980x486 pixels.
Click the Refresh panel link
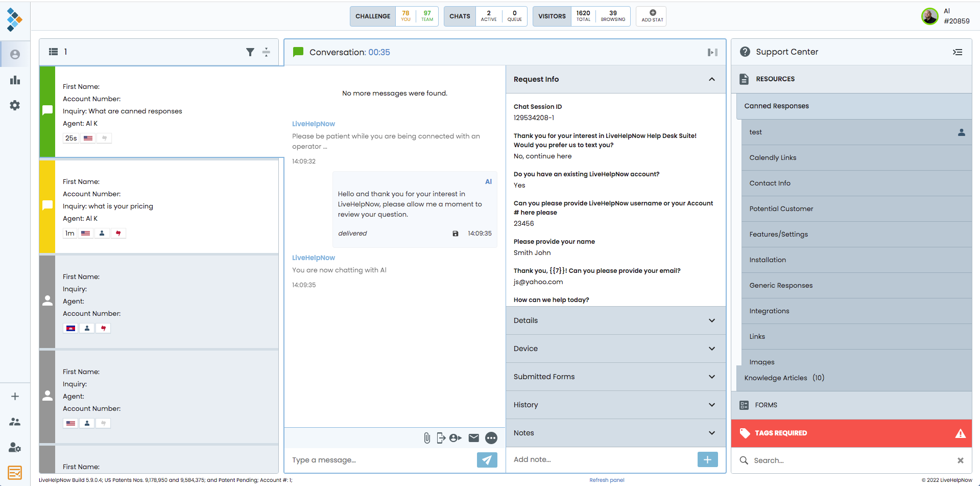tap(607, 480)
